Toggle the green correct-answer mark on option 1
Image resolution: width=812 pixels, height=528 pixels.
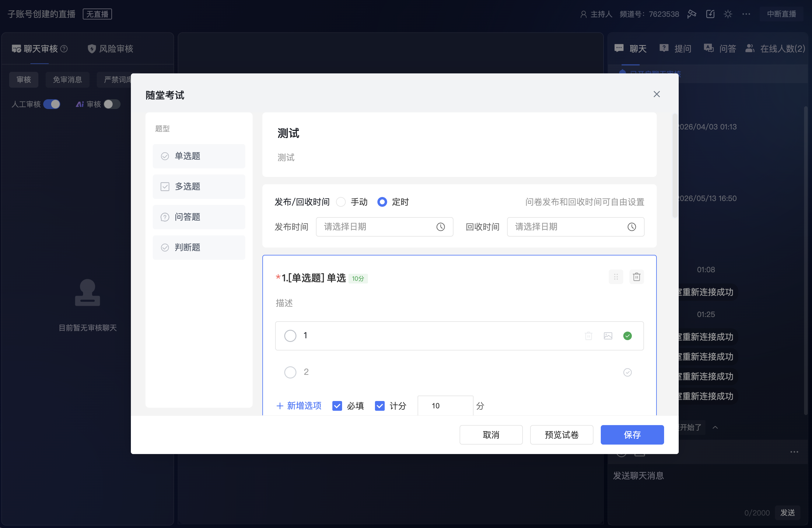tap(627, 336)
